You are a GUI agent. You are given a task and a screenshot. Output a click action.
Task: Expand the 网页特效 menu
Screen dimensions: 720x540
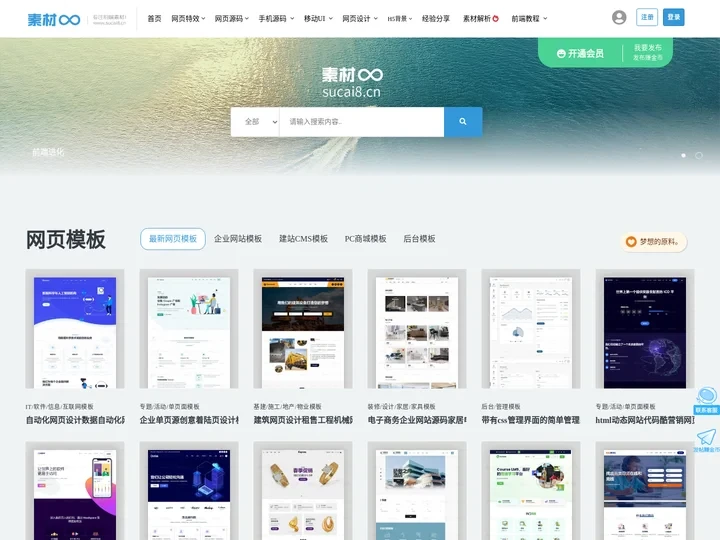(188, 19)
